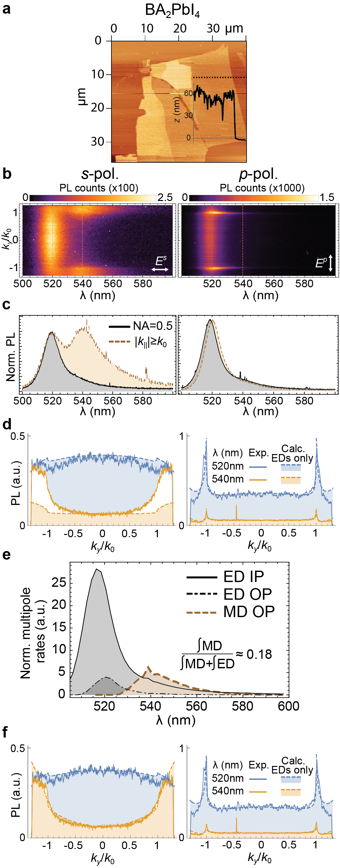The image size is (340, 868).
Task: Click the p-pol. momentum-resolved PL heatmap
Action: (258, 240)
